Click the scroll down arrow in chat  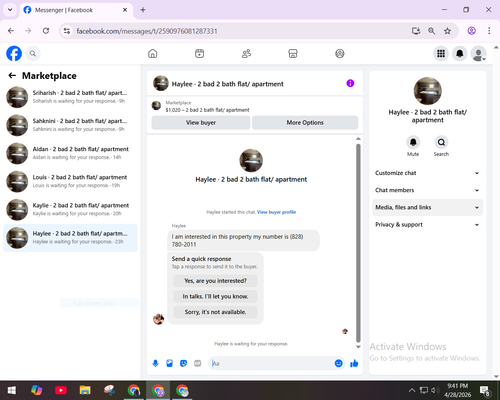tap(358, 347)
